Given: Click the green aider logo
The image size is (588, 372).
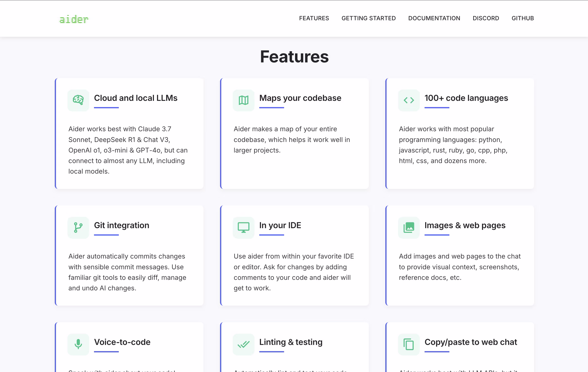Looking at the screenshot, I should tap(74, 19).
